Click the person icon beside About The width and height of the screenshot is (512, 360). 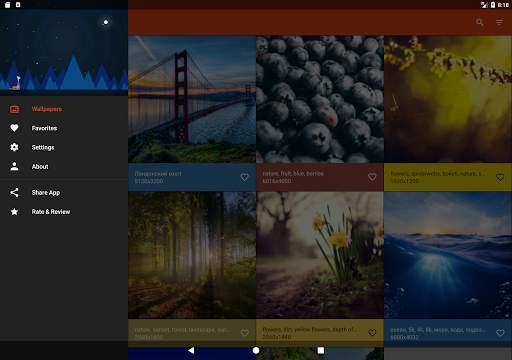click(14, 166)
